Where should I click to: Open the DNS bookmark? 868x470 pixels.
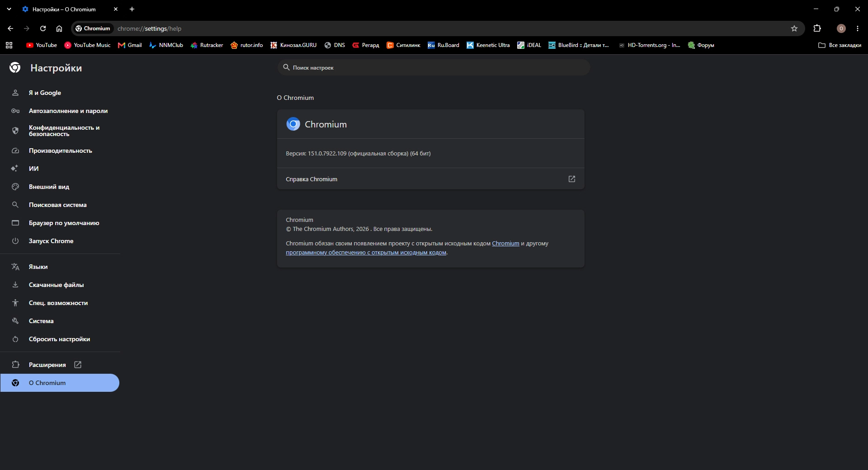[x=335, y=45]
